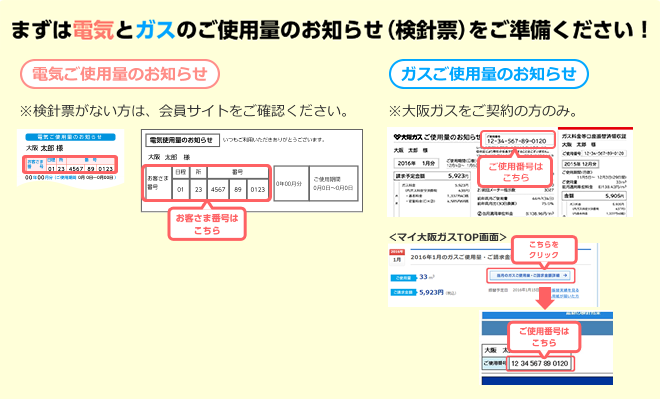Click the blue ご請求金額 tag label
This screenshot has height=399, width=660.
pyautogui.click(x=403, y=293)
